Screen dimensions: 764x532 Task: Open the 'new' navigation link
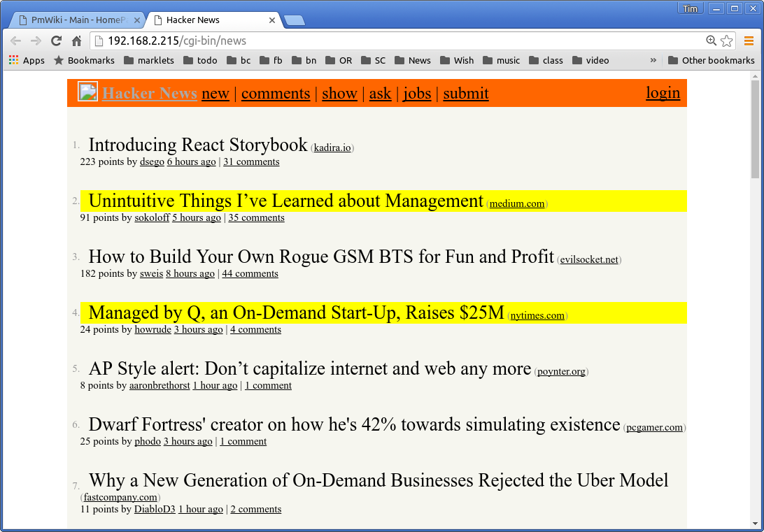click(x=215, y=93)
